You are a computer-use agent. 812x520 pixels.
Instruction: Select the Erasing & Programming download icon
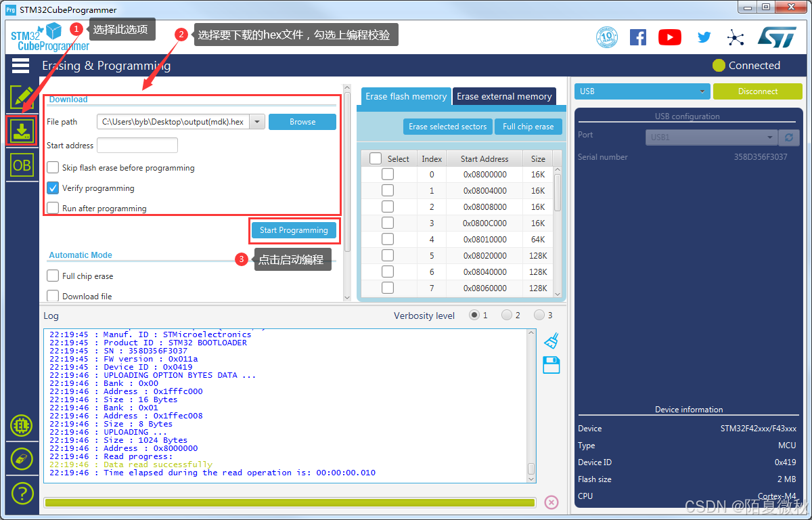point(22,130)
